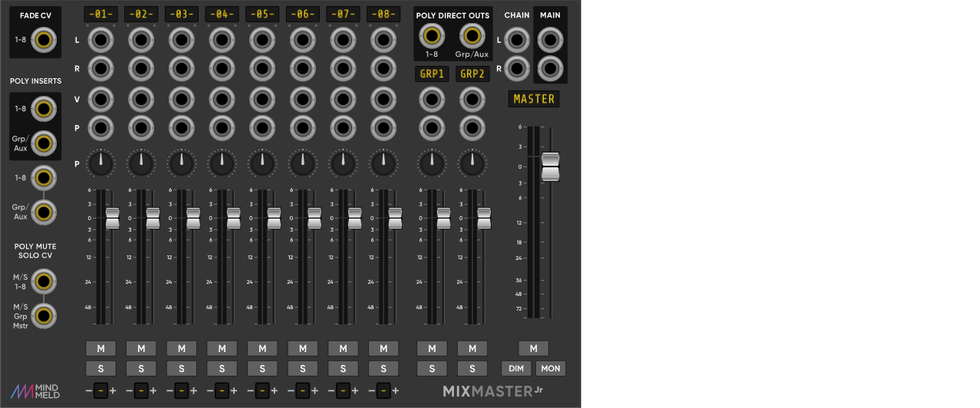The image size is (980, 408).
Task: Click track 08 P input jack
Action: click(383, 127)
